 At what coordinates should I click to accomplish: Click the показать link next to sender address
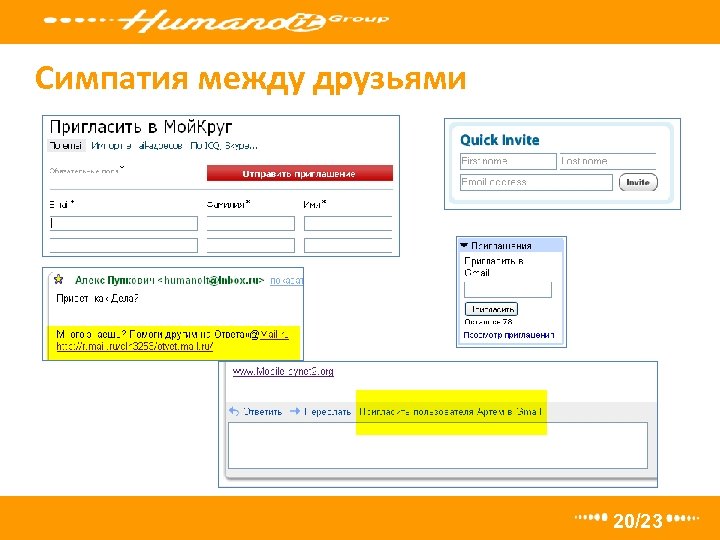[287, 280]
